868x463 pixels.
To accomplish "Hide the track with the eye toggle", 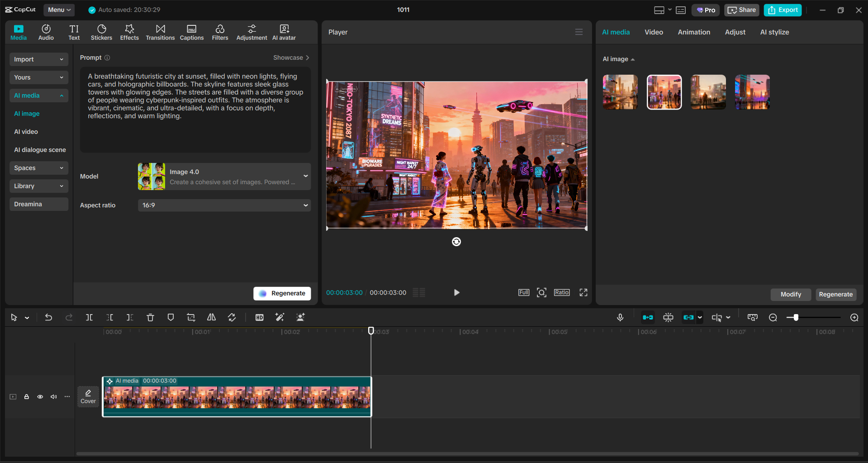I will click(40, 396).
